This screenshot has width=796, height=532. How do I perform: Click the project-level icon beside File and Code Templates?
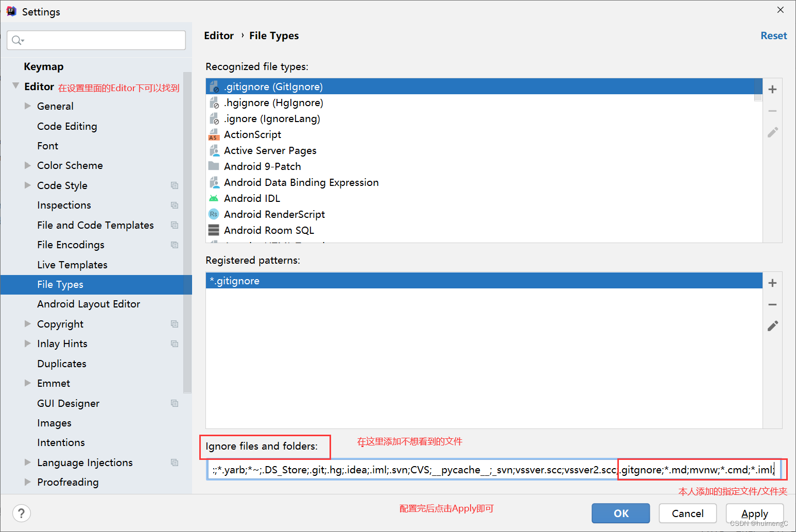175,225
